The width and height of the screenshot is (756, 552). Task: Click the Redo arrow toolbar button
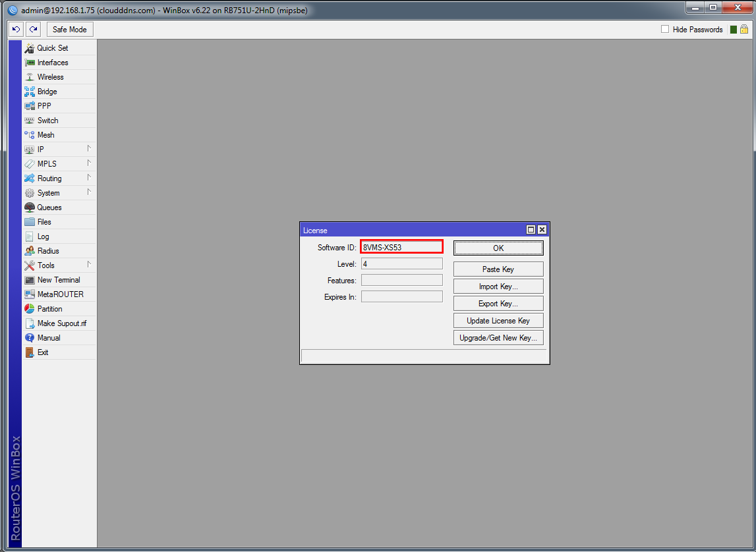pyautogui.click(x=33, y=30)
